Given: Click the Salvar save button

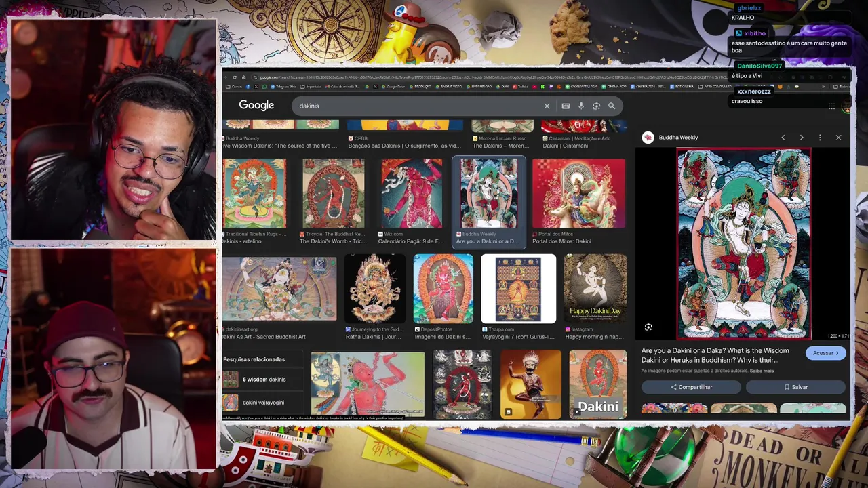Looking at the screenshot, I should [795, 387].
